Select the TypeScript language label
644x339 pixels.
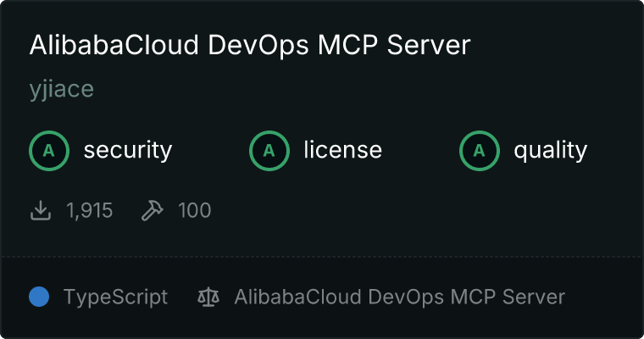tap(115, 297)
